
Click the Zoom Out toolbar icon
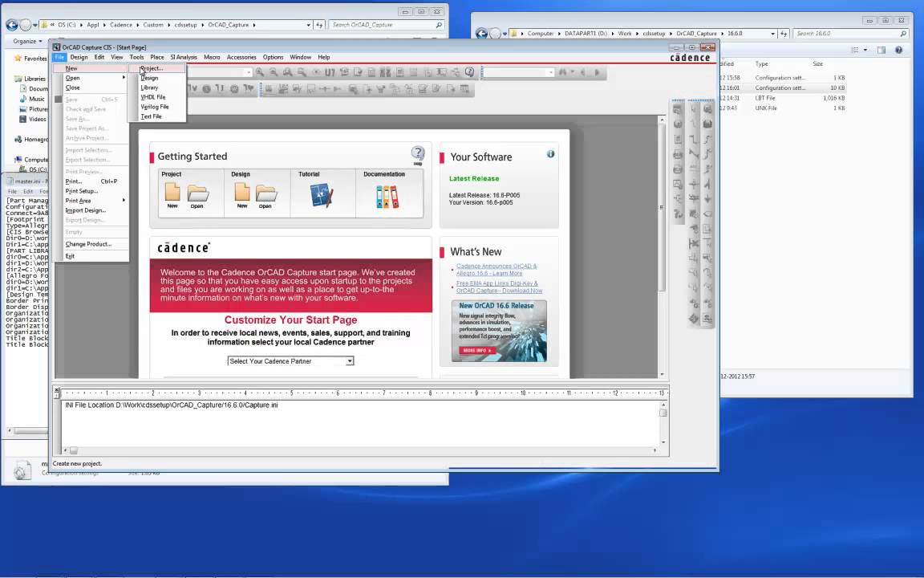(x=274, y=72)
